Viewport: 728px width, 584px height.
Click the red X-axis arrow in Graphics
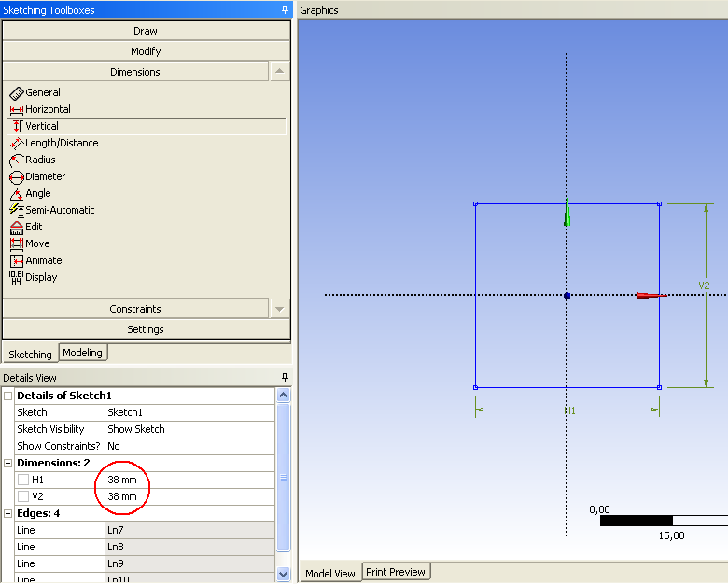tap(651, 295)
